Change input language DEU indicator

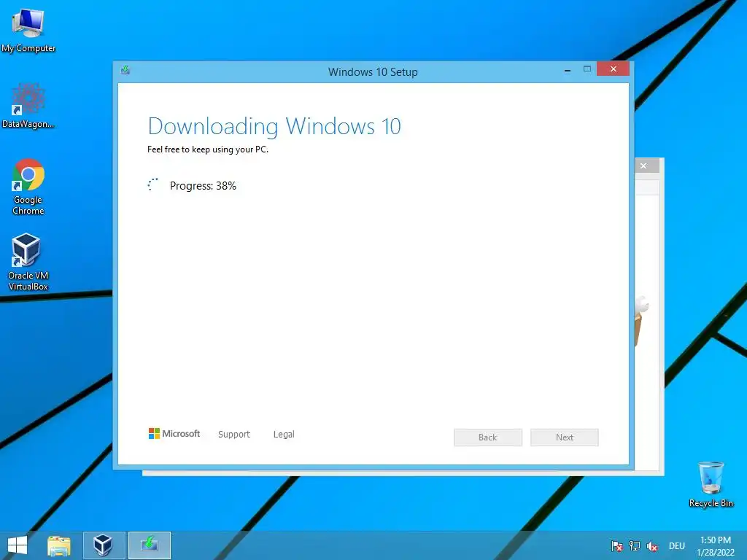click(676, 546)
